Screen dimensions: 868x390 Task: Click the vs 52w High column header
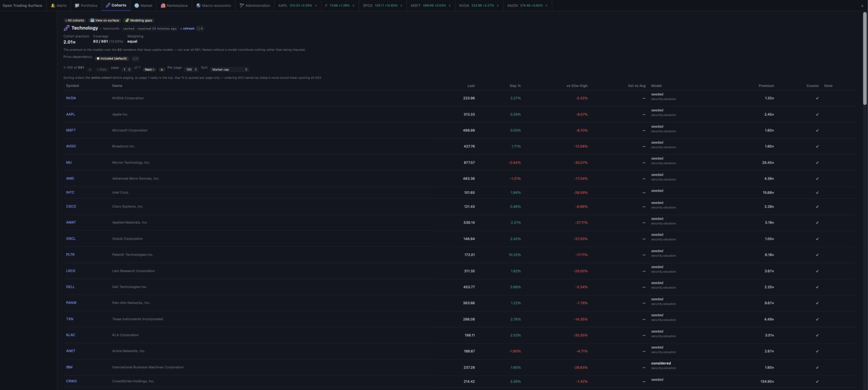[x=577, y=86]
